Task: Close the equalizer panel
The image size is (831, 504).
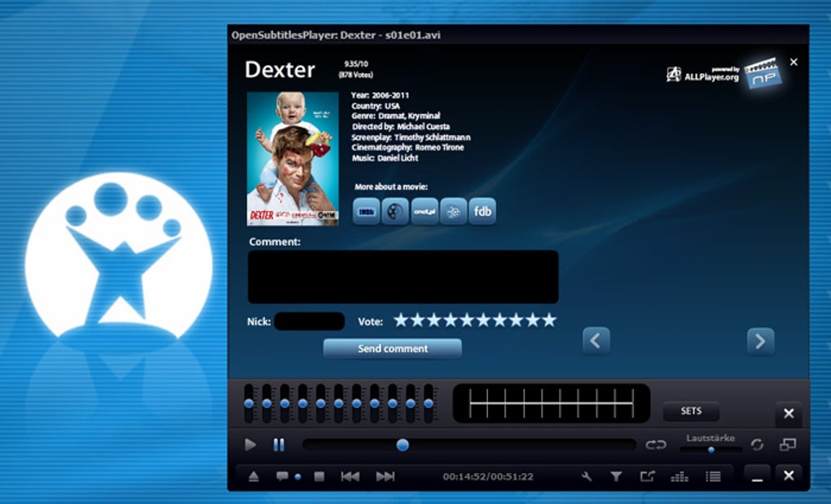Action: [789, 414]
